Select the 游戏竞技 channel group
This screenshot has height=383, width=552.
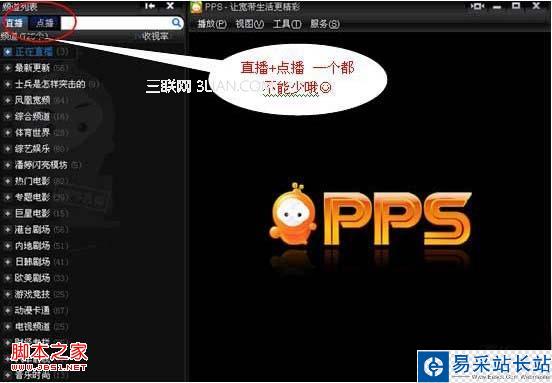[32, 294]
